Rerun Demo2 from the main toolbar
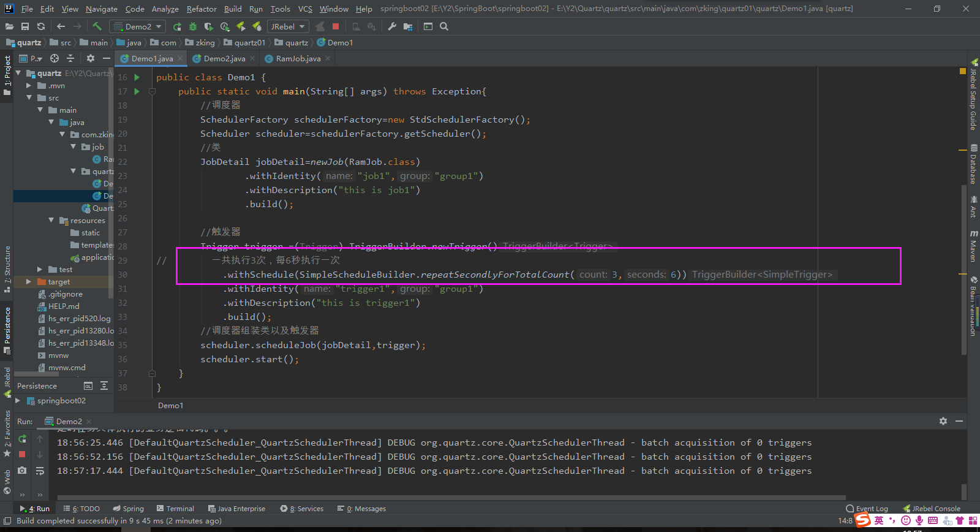 coord(177,26)
